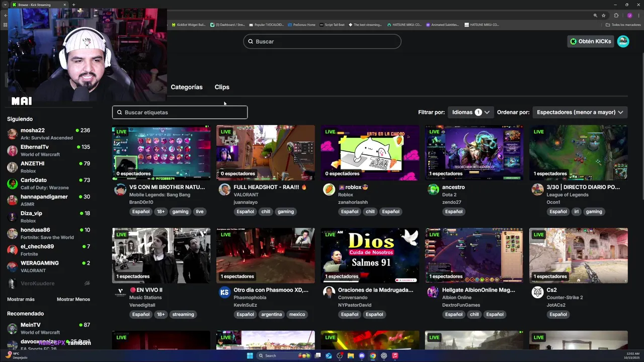
Task: Open the user profile avatar menu
Action: (623, 41)
